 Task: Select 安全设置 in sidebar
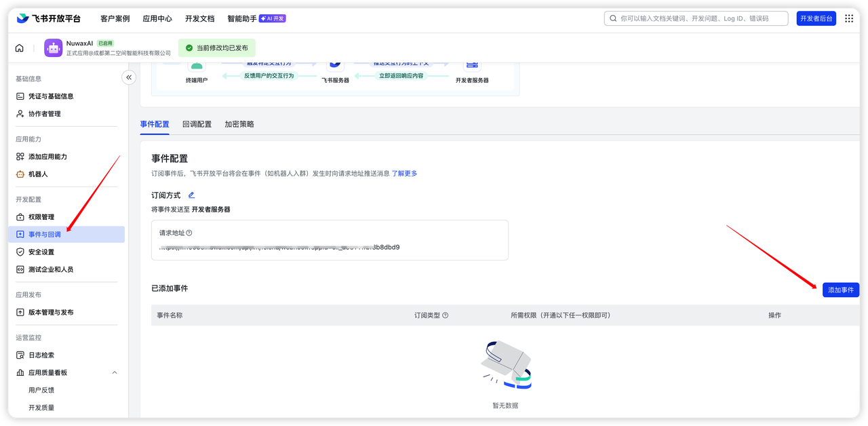41,252
